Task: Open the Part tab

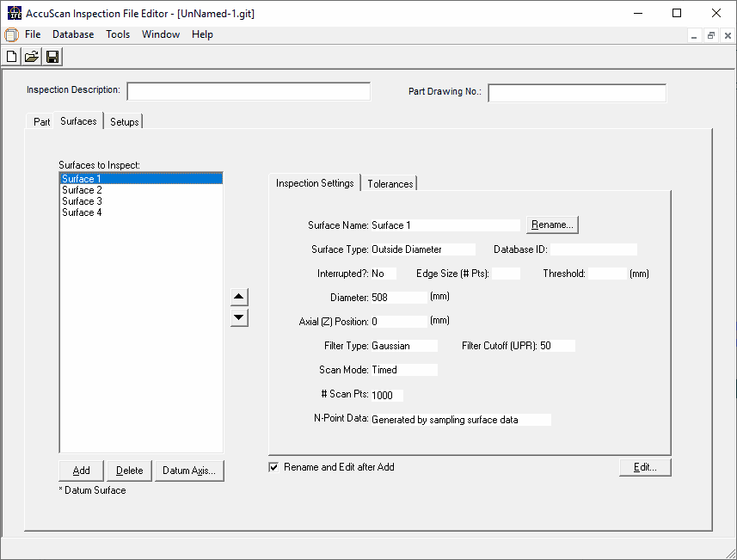Action: coord(41,122)
